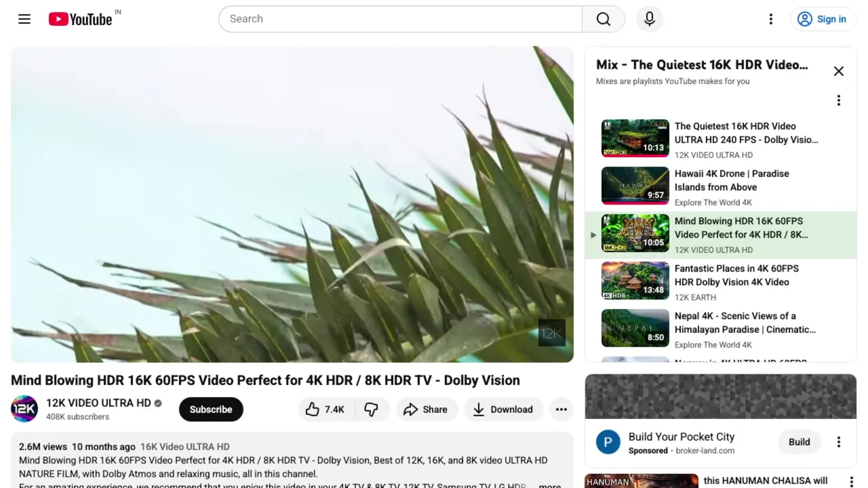Click the Build button on the ad
Screen dimensions: 868x488
pyautogui.click(x=799, y=442)
